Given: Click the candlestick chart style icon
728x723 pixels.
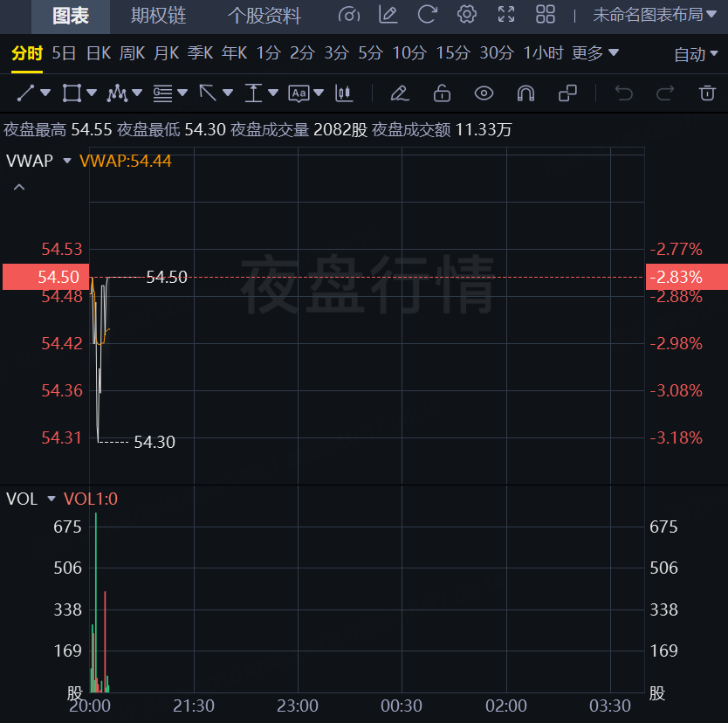Looking at the screenshot, I should 345,93.
